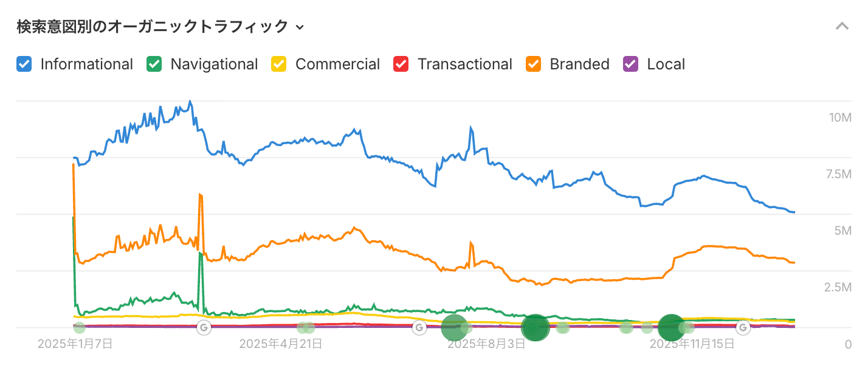
Task: Click the 10M value on the y-axis
Action: (x=839, y=117)
